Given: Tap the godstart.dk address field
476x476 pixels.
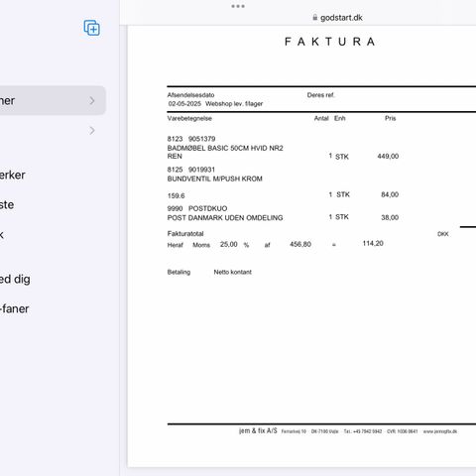Looking at the screenshot, I should pos(337,18).
